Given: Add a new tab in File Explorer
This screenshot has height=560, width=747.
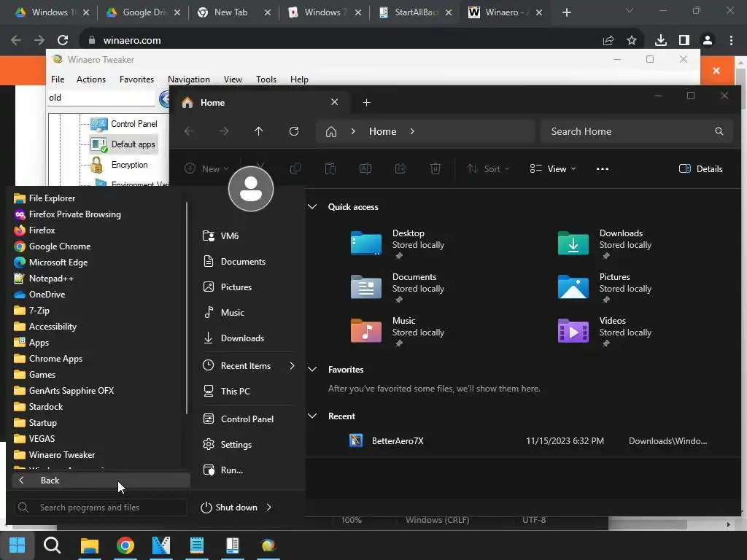Looking at the screenshot, I should tap(366, 102).
